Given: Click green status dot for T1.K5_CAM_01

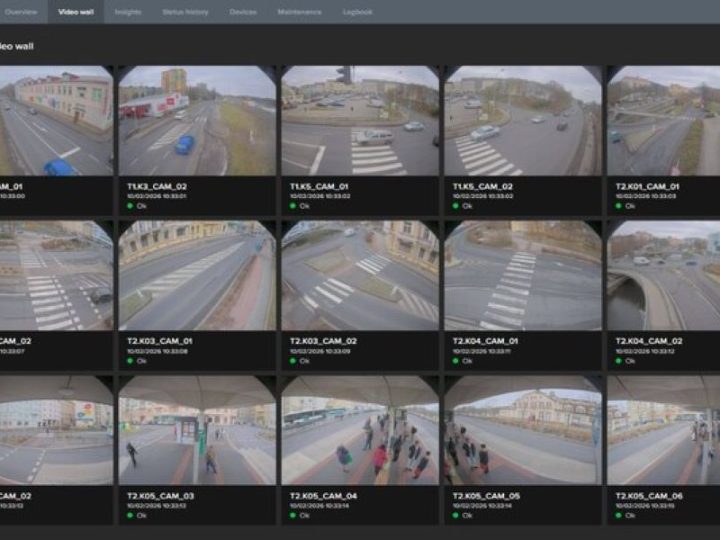Looking at the screenshot, I should point(292,206).
